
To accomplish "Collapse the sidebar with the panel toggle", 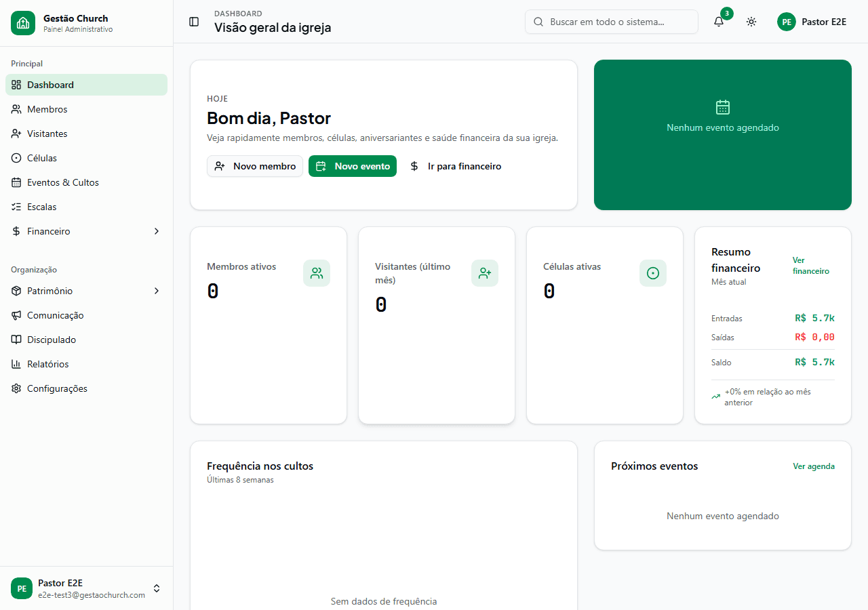I will [194, 22].
